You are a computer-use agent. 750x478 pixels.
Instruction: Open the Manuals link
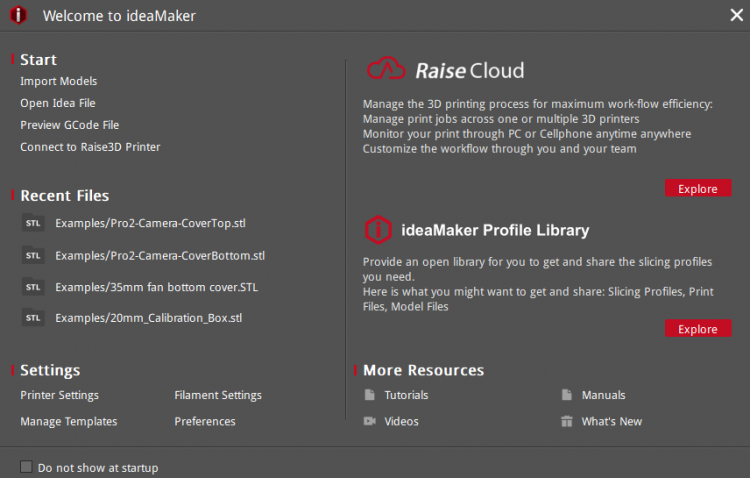point(603,395)
